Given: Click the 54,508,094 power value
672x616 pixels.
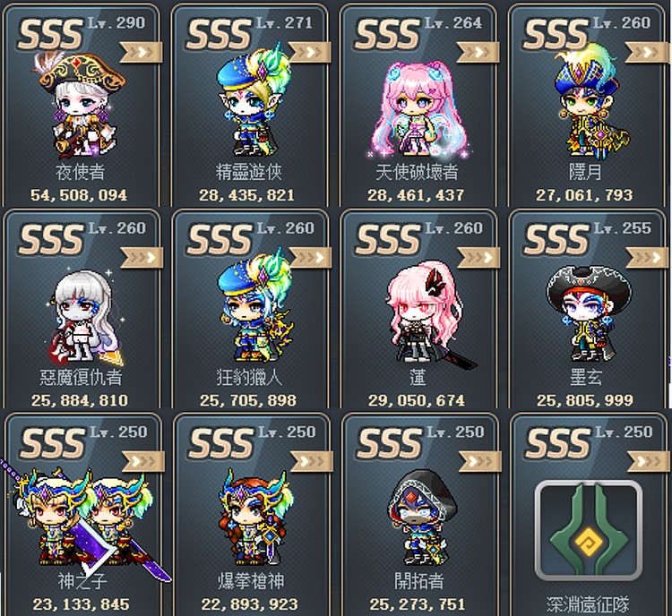Looking at the screenshot, I should (x=79, y=195).
